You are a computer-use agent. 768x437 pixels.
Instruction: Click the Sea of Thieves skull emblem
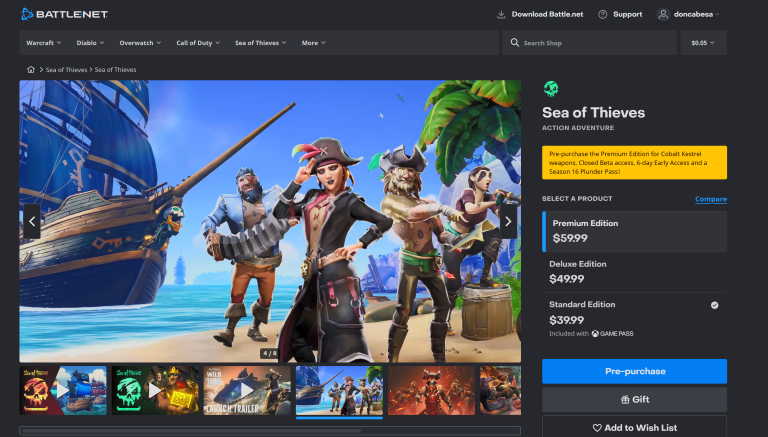550,89
